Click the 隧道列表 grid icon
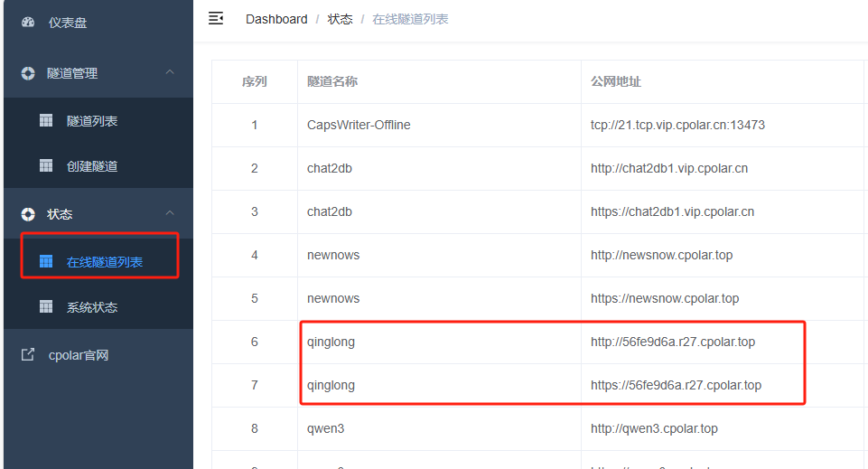Screen dimensions: 868x469 click(46, 120)
